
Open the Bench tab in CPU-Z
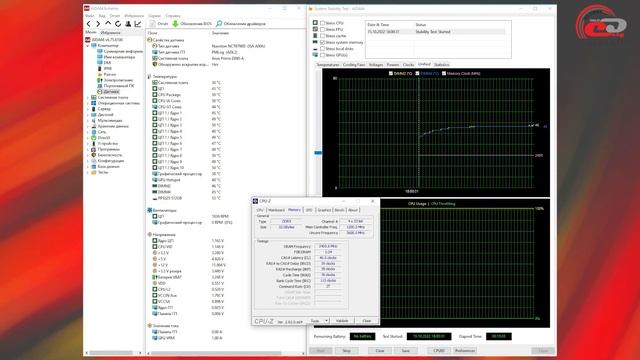pyautogui.click(x=339, y=210)
